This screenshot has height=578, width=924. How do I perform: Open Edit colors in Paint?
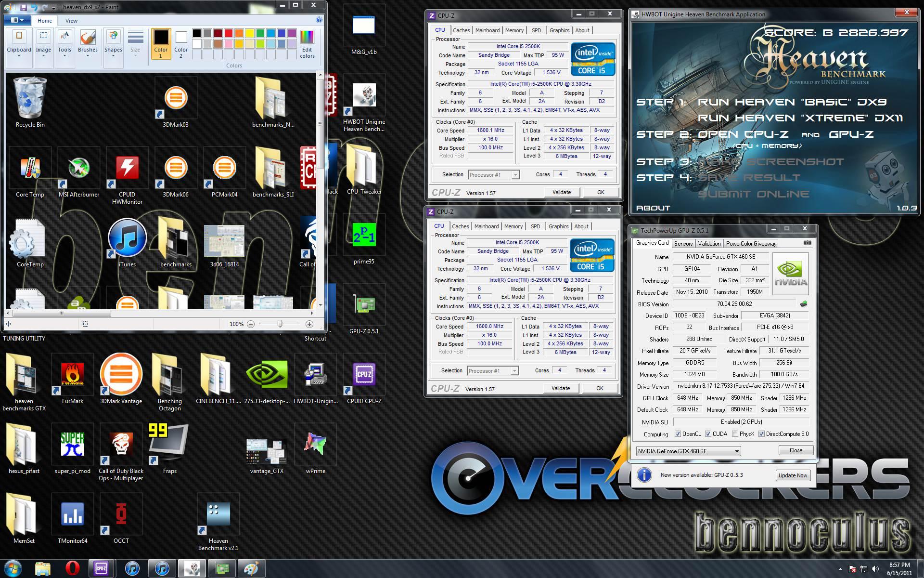[307, 43]
